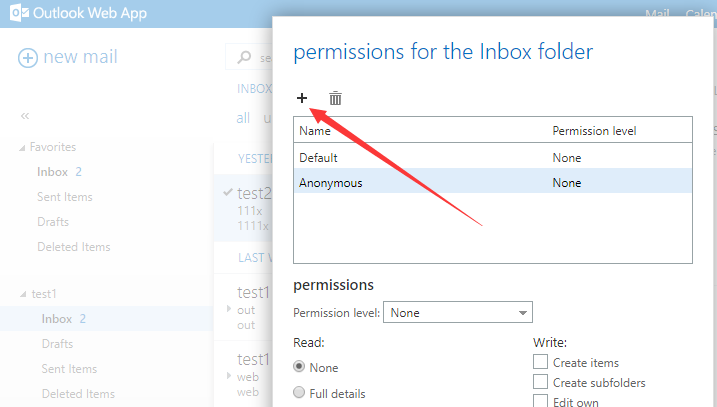Open the Permission level dropdown
This screenshot has height=407, width=717.
(458, 312)
